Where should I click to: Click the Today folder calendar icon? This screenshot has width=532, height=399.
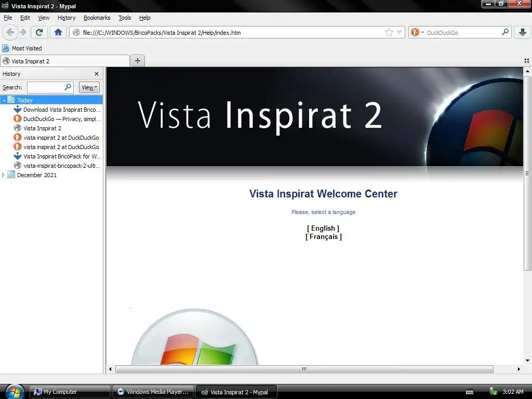[x=11, y=100]
